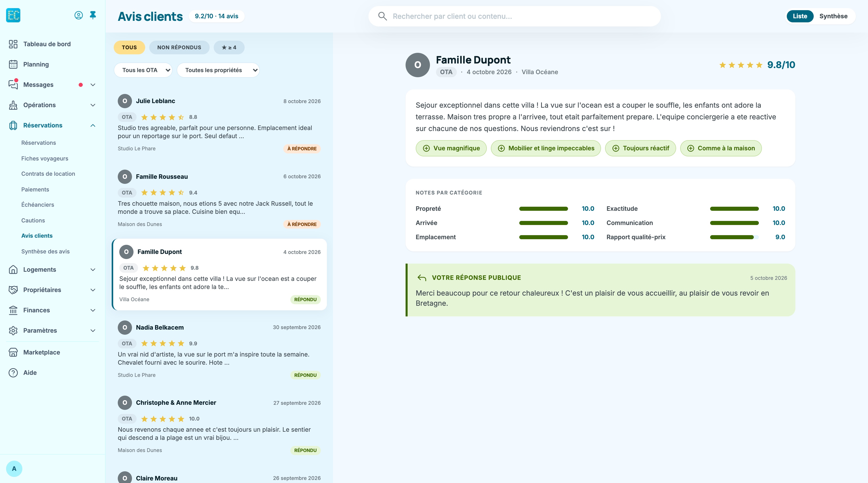Switch to Liste view

coord(800,16)
